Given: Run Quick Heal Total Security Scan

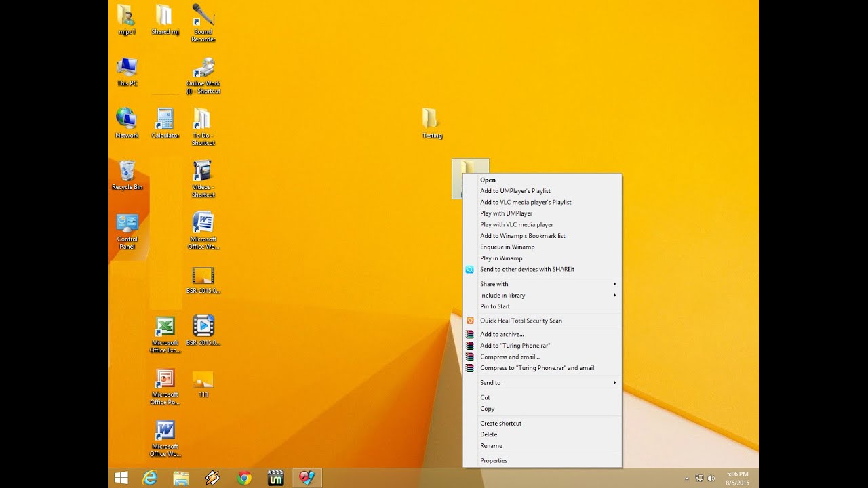Looking at the screenshot, I should pos(542,321).
